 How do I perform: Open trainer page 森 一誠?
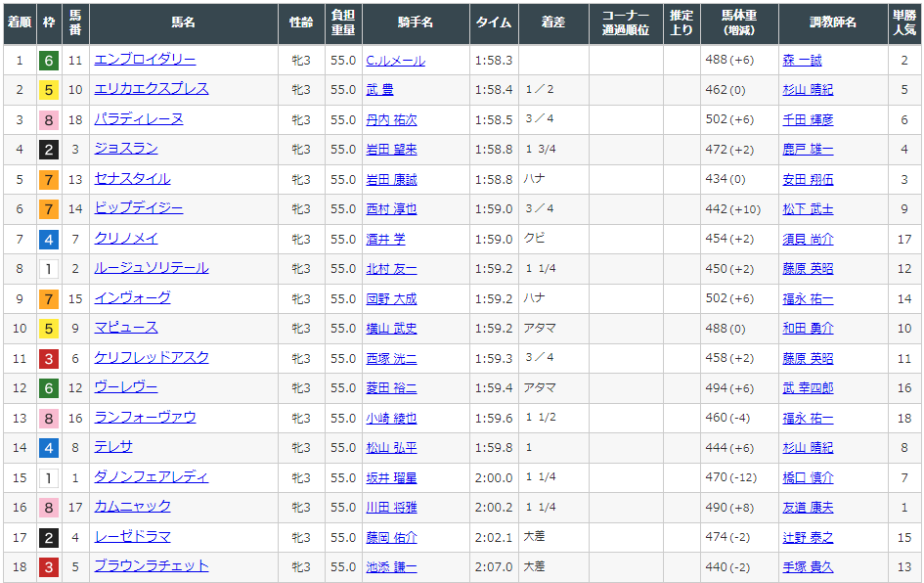click(802, 61)
